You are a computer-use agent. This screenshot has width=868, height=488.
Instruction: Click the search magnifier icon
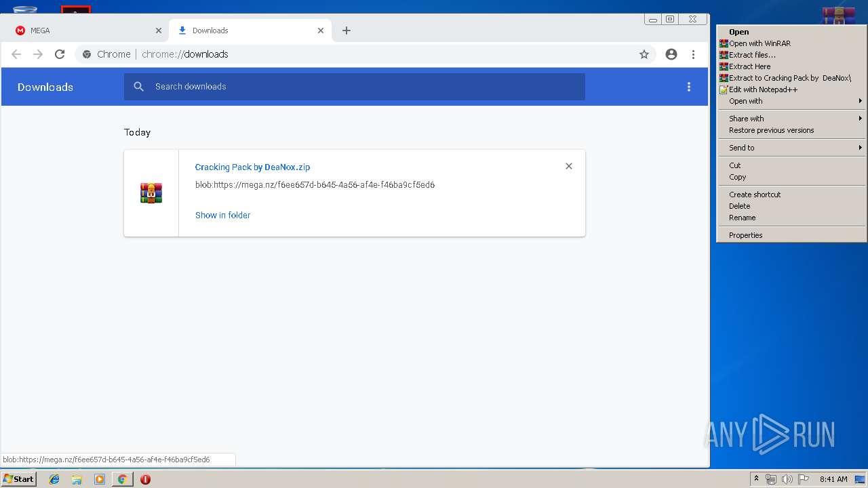pos(139,87)
